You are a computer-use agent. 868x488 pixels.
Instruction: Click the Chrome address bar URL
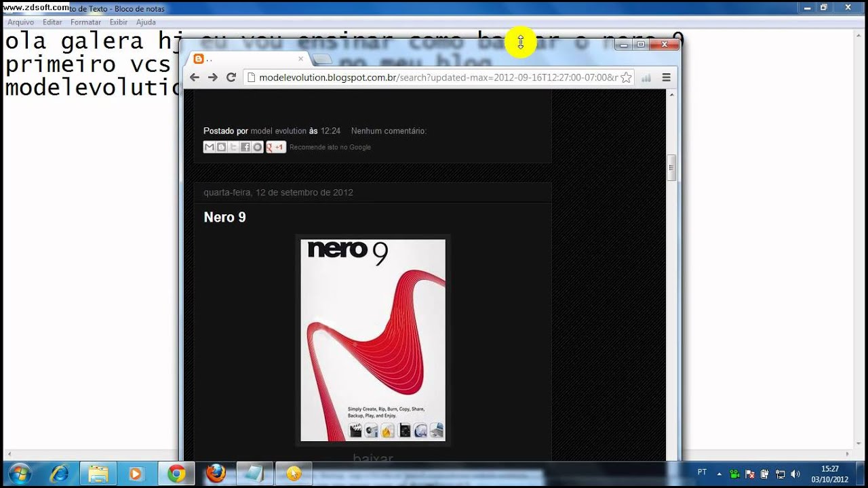438,77
